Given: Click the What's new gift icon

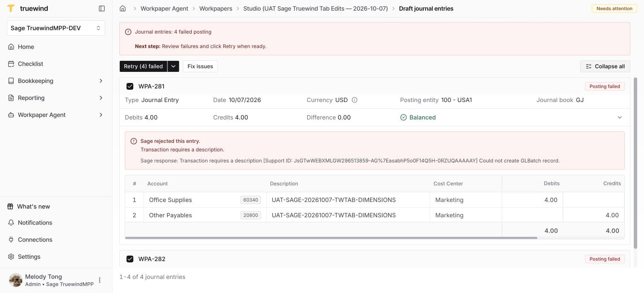Looking at the screenshot, I should pos(11,206).
